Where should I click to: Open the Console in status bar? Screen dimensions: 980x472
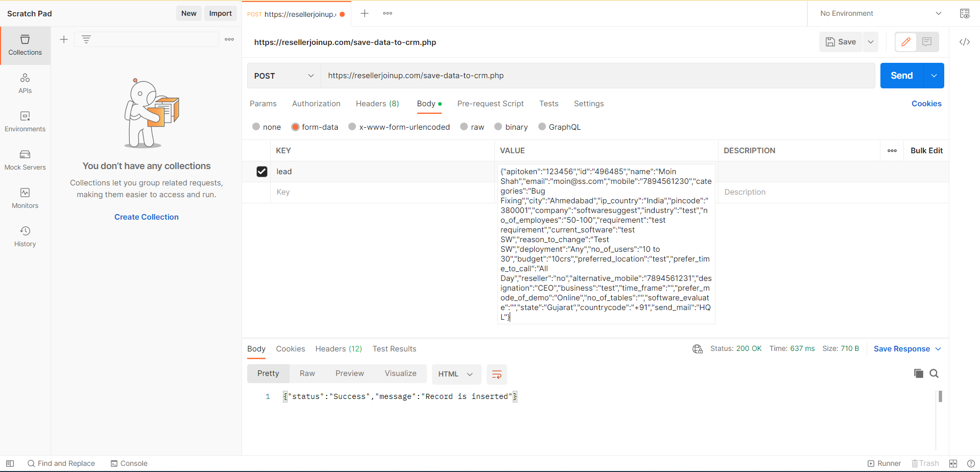(129, 463)
